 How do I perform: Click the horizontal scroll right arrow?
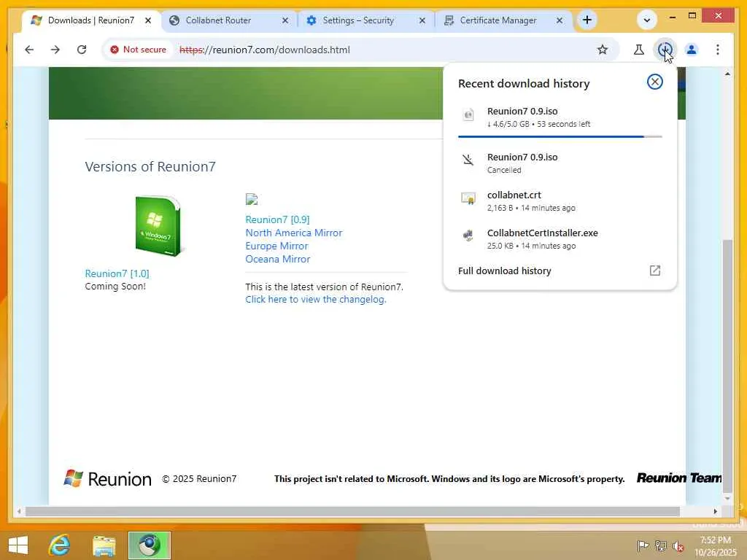click(715, 511)
